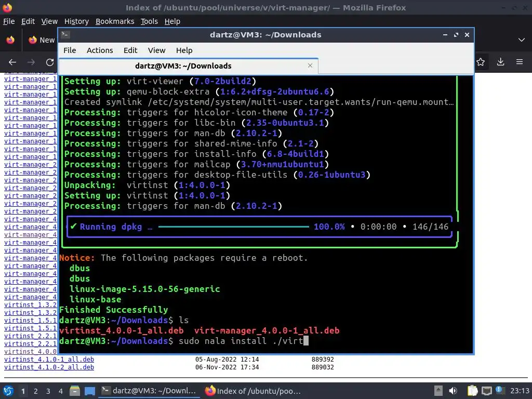Screen dimensions: 532x399
Task: Click the Created symlink line in the terminal
Action: [x=259, y=102]
